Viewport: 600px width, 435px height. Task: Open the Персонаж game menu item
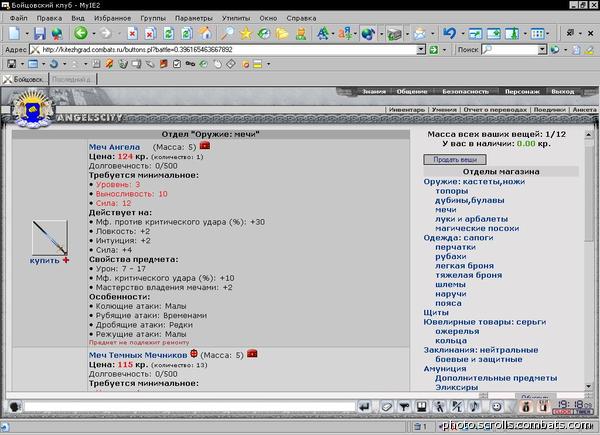tap(522, 91)
